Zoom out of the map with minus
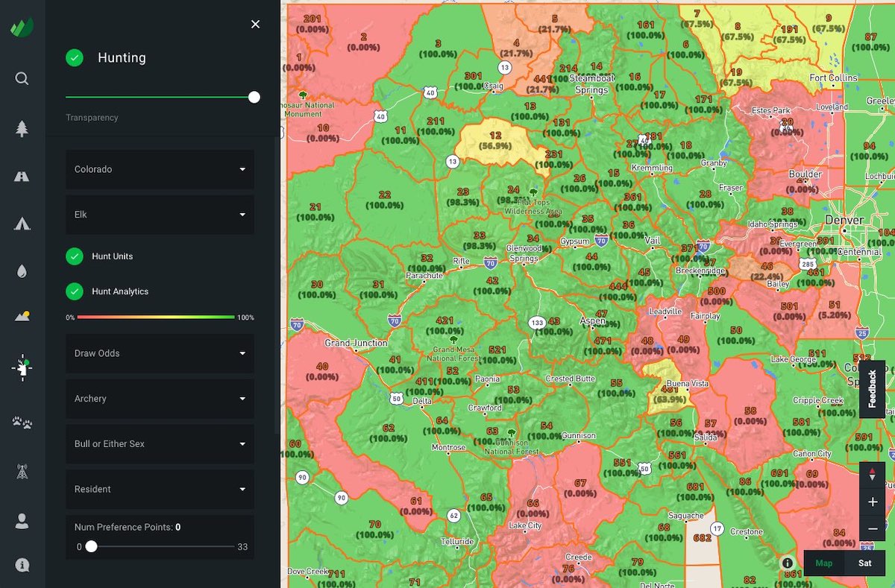895x588 pixels. (x=873, y=529)
